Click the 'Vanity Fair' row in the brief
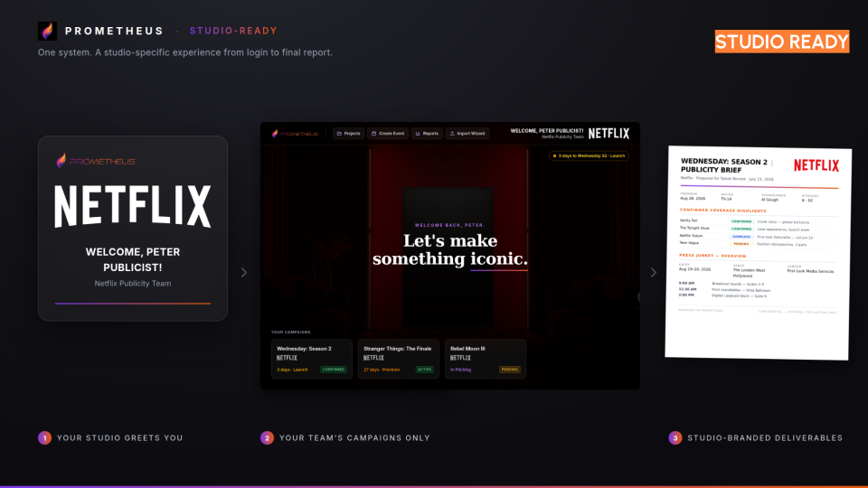 tap(759, 221)
